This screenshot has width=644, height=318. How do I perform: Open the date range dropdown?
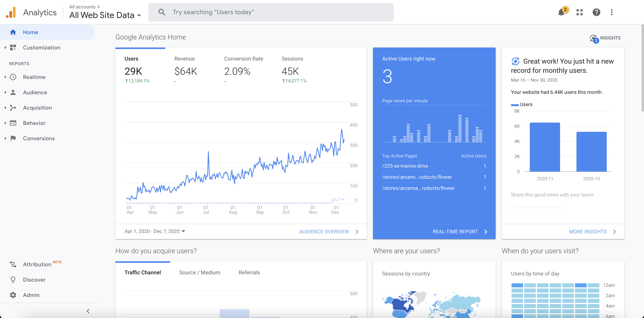[x=155, y=231]
